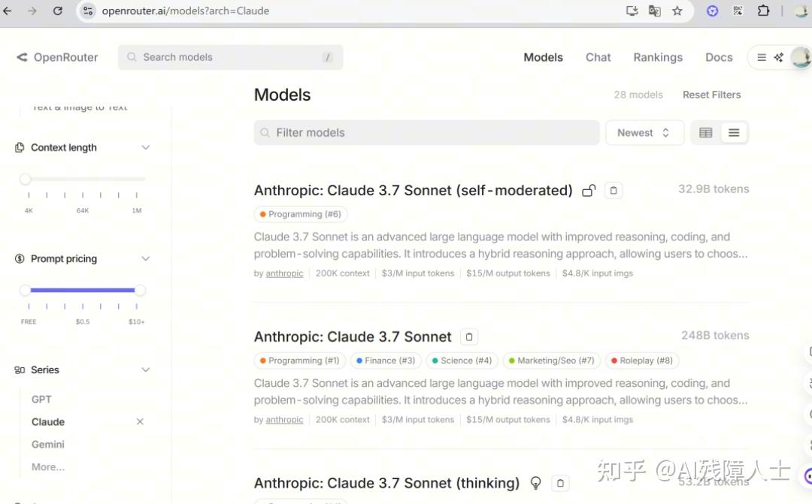The height and width of the screenshot is (504, 812).
Task: Collapse the Series section chevron
Action: (x=146, y=370)
